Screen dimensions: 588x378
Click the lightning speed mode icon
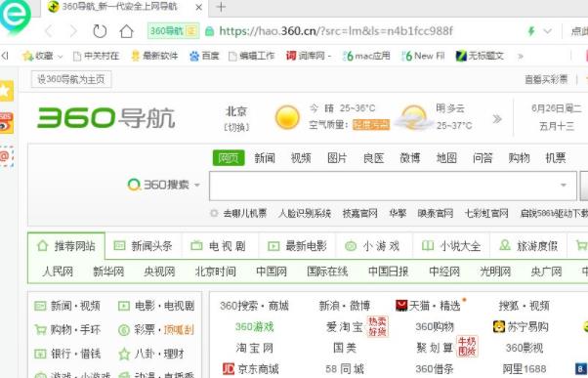[x=531, y=31]
